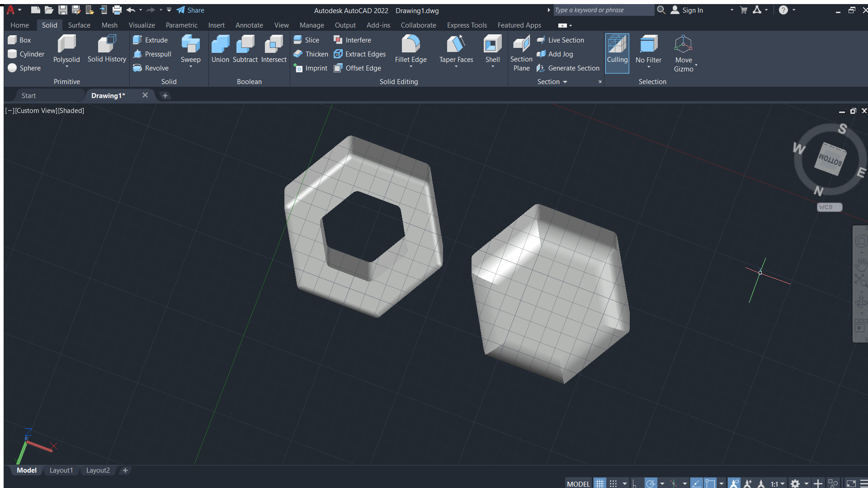Click the keyword search input field
This screenshot has width=868, height=488.
point(604,10)
